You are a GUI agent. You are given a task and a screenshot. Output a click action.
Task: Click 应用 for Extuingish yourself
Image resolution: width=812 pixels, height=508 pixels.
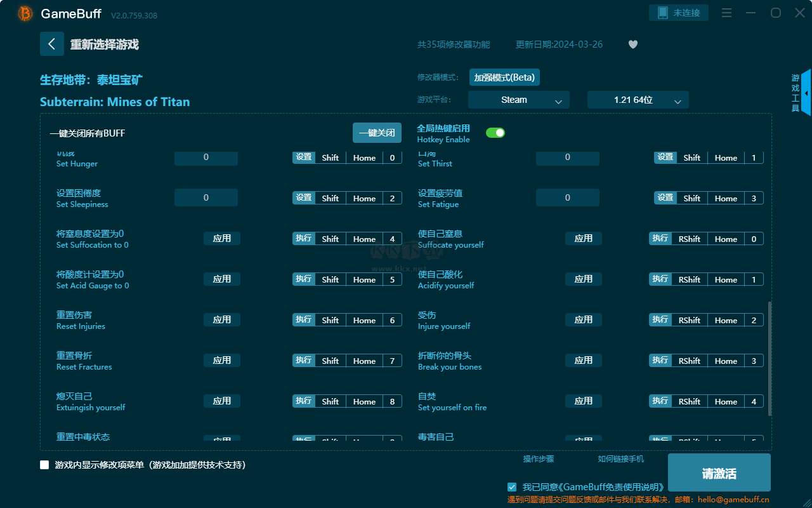[222, 401]
